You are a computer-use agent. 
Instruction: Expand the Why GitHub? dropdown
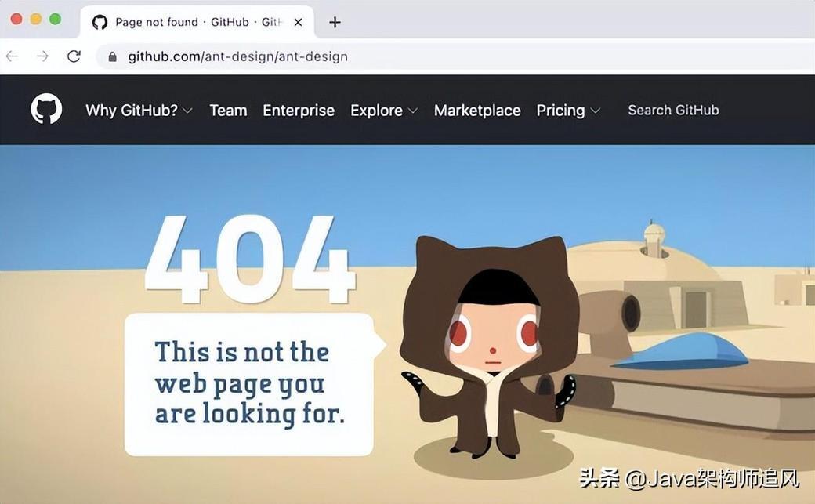139,111
